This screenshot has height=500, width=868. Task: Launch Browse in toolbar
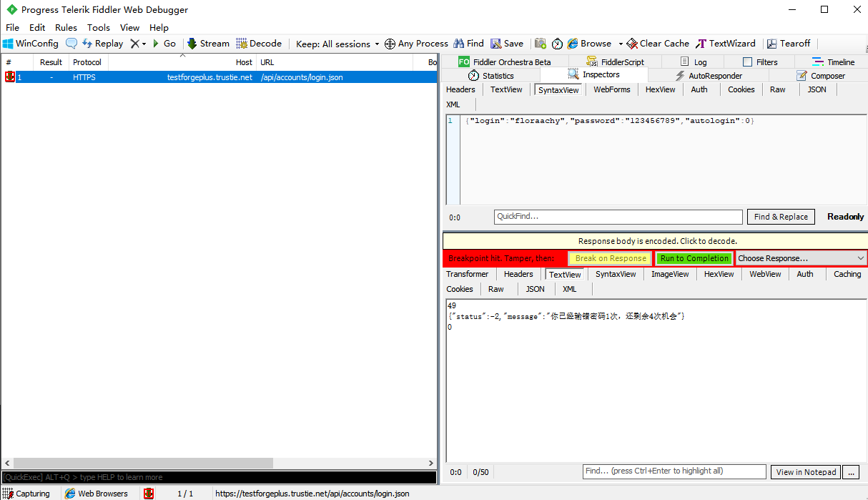(x=590, y=44)
